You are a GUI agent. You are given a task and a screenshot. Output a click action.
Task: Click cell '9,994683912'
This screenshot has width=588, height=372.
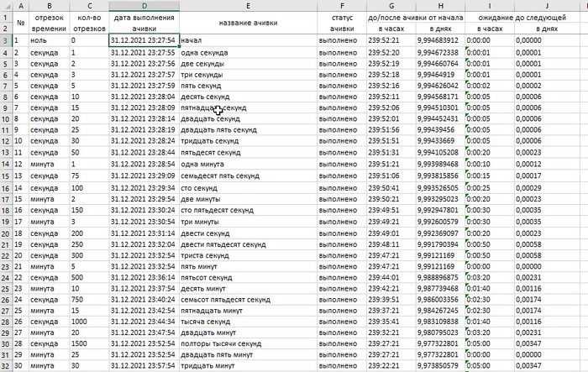click(x=440, y=40)
